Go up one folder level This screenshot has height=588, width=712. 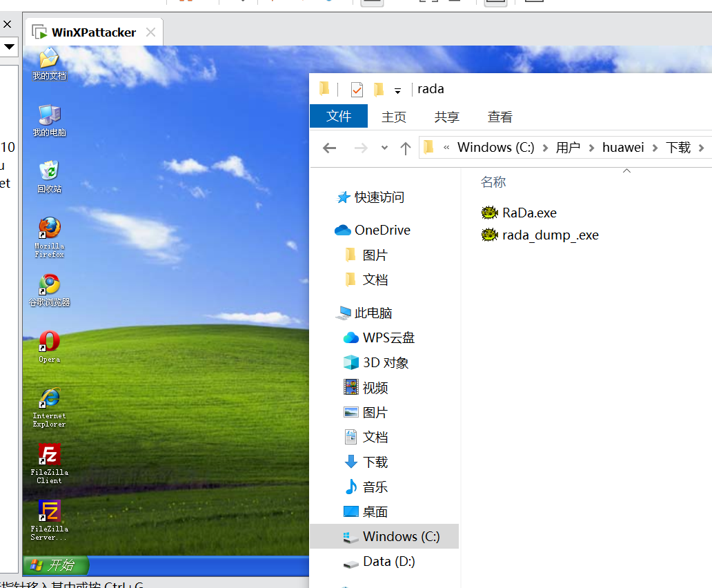pos(406,148)
